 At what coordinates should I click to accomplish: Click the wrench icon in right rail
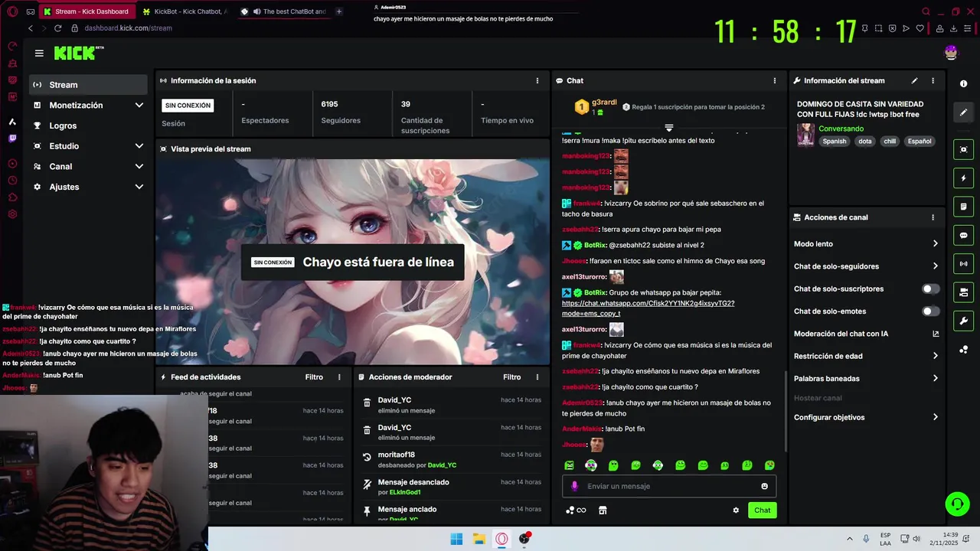click(963, 321)
